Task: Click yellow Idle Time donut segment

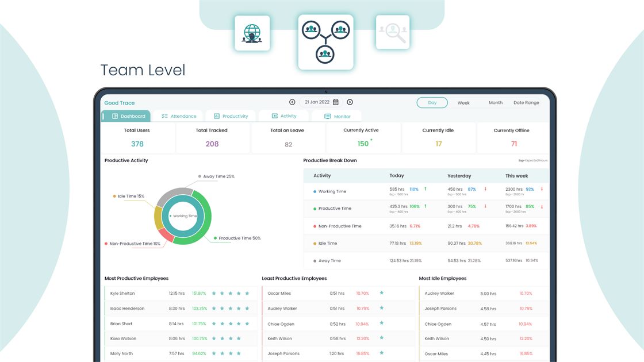Action: [158, 218]
